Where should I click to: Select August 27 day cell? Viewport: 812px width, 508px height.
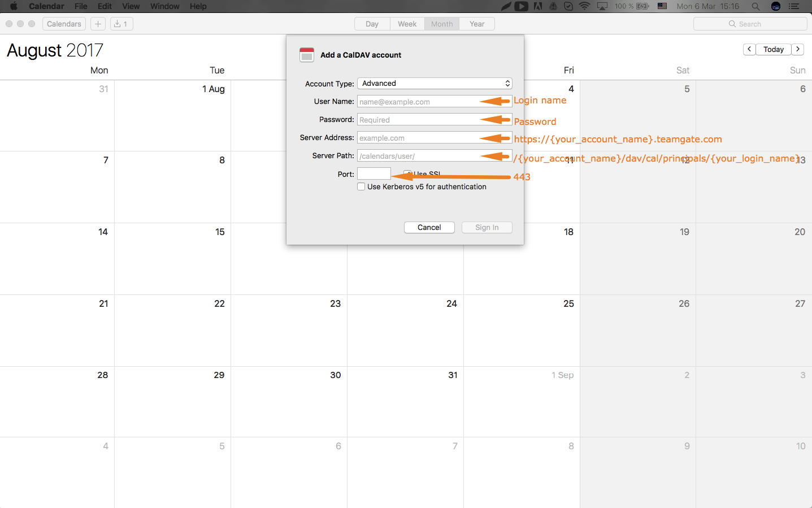(754, 330)
